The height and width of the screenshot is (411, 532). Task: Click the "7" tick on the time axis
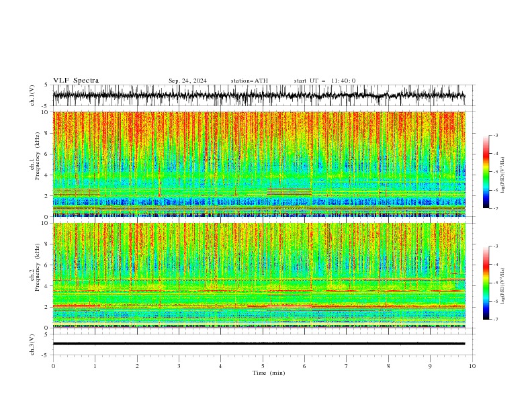[347, 366]
